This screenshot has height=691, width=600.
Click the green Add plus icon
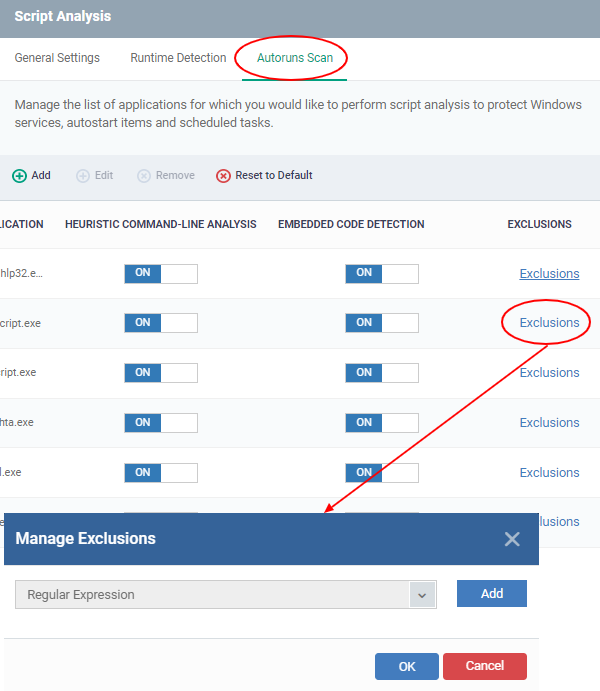[19, 176]
